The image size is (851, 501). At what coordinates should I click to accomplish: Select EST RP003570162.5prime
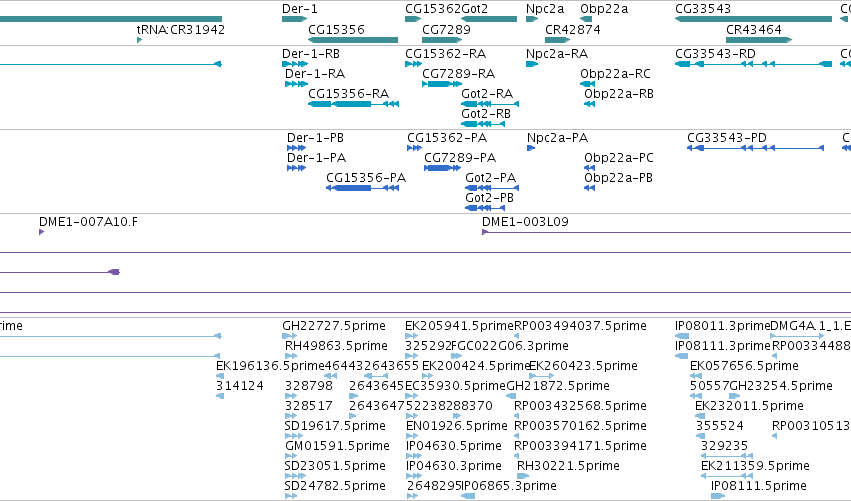(517, 436)
